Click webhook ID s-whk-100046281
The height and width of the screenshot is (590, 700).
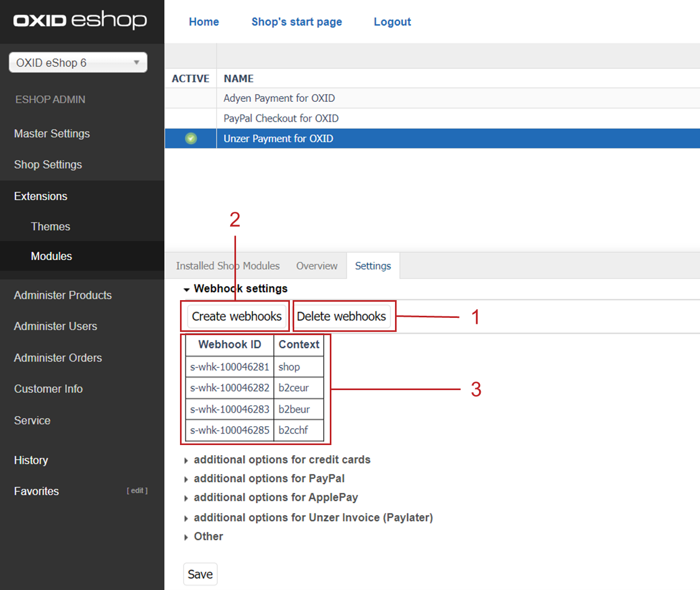(230, 367)
